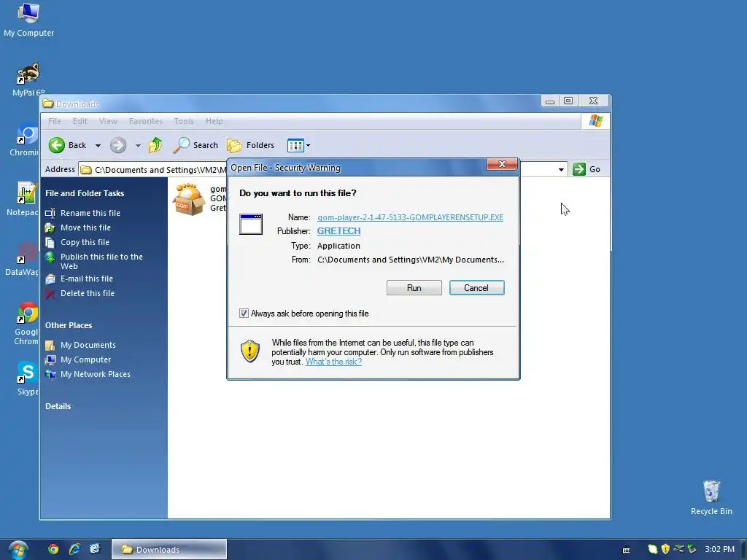Open the GRETECH publisher link
This screenshot has height=560, width=747.
pos(338,231)
